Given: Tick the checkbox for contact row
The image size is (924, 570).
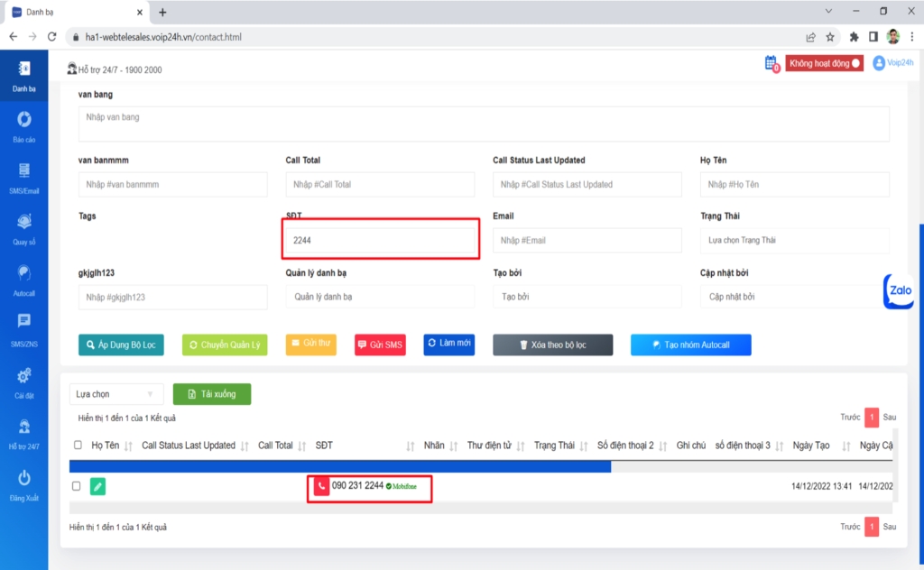Looking at the screenshot, I should click(77, 487).
